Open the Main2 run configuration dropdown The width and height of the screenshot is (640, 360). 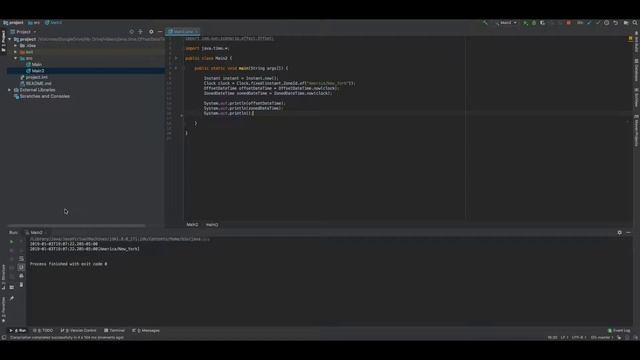[x=506, y=23]
